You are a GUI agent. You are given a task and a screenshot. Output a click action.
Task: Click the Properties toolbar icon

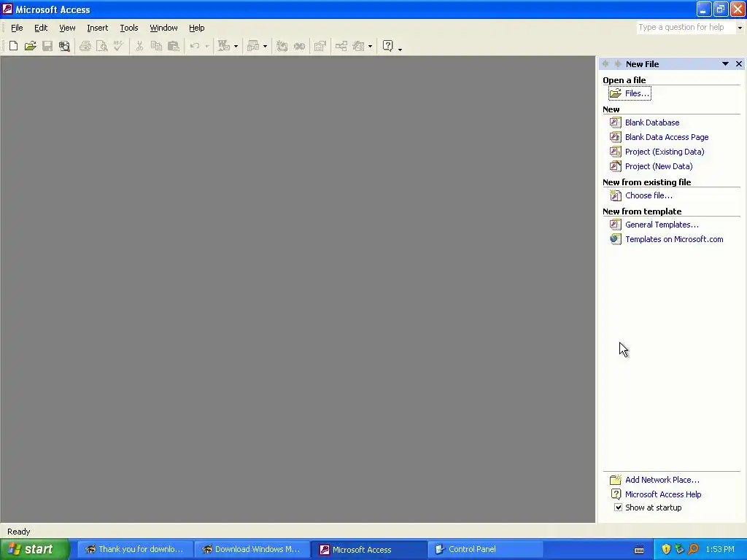tap(320, 46)
